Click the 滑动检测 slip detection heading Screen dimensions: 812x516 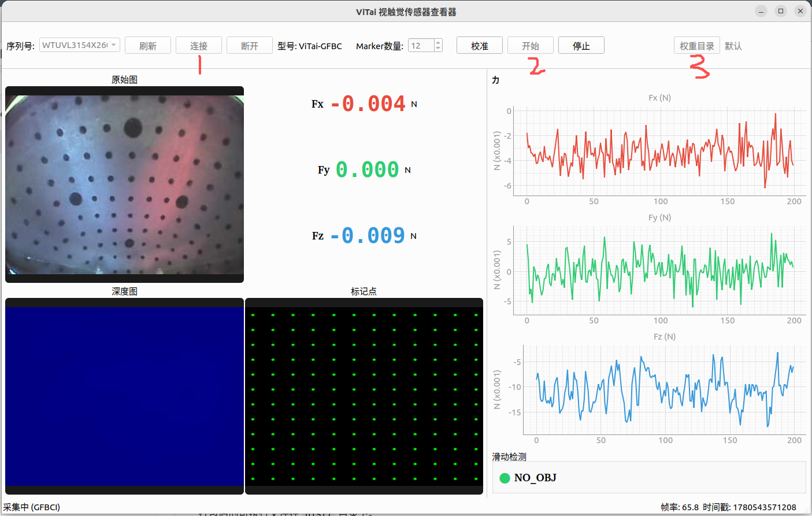pyautogui.click(x=509, y=457)
